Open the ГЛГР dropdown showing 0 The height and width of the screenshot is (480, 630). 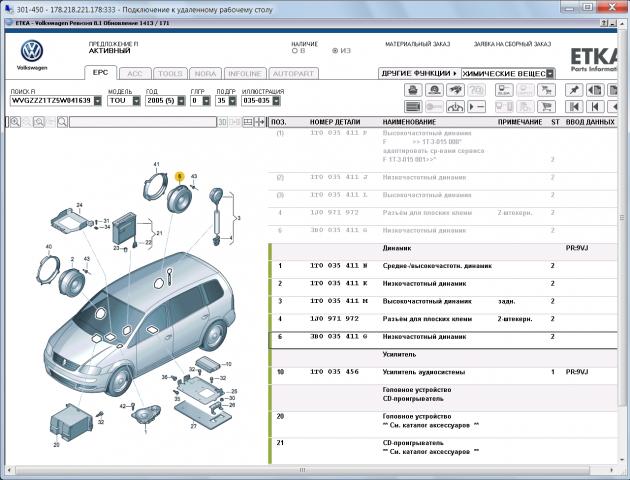206,101
